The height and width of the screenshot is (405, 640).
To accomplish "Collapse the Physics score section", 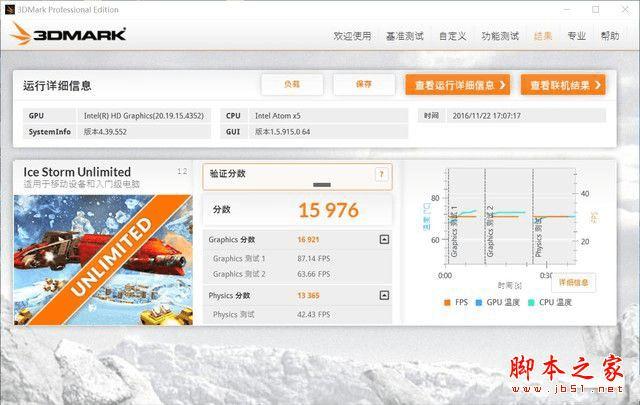I will click(x=384, y=295).
